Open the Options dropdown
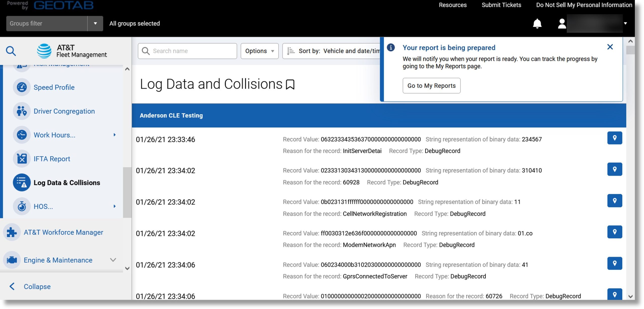The image size is (644, 309). pos(259,51)
